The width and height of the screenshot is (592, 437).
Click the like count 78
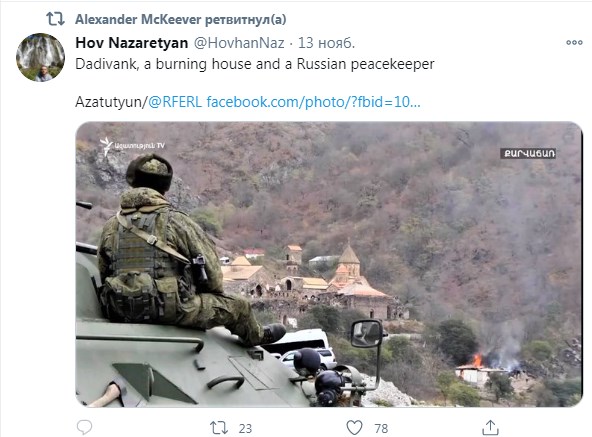pos(381,428)
